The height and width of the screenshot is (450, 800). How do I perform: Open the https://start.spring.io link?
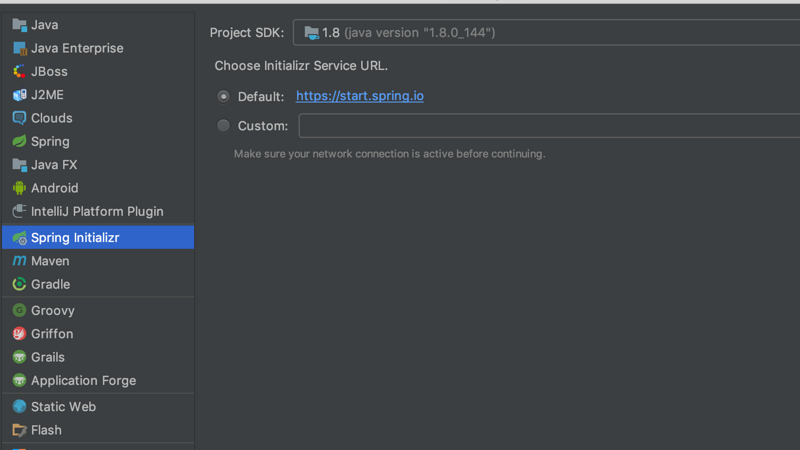pos(360,96)
